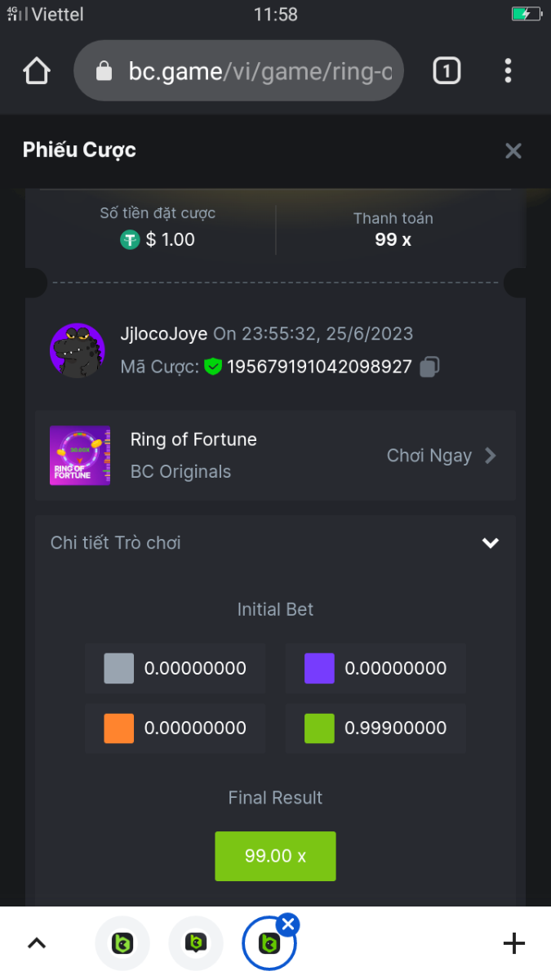Tap the Tether coin icon
Viewport: 551px width, 980px height.
pos(130,240)
